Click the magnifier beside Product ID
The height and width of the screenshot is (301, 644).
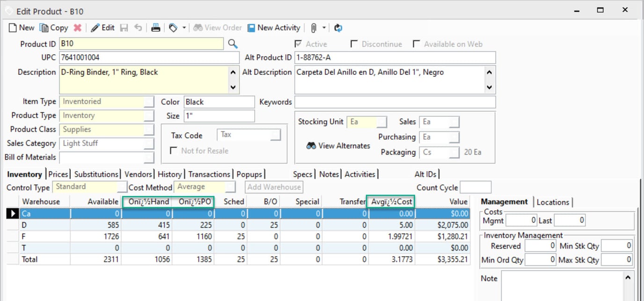coord(233,44)
